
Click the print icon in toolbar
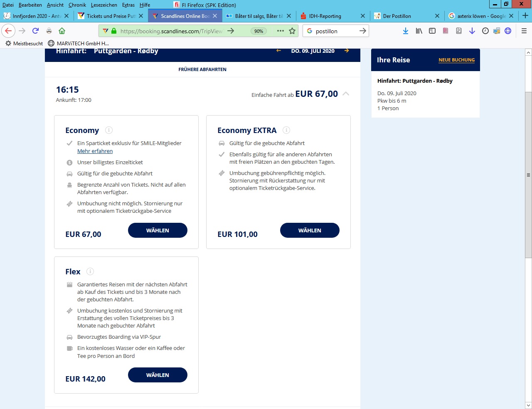point(49,31)
